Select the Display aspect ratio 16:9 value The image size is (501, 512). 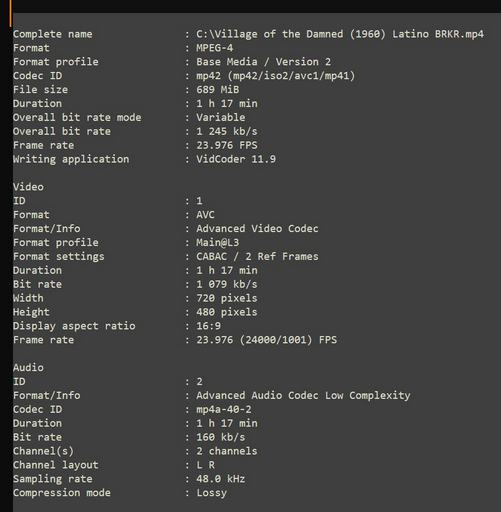coord(208,326)
